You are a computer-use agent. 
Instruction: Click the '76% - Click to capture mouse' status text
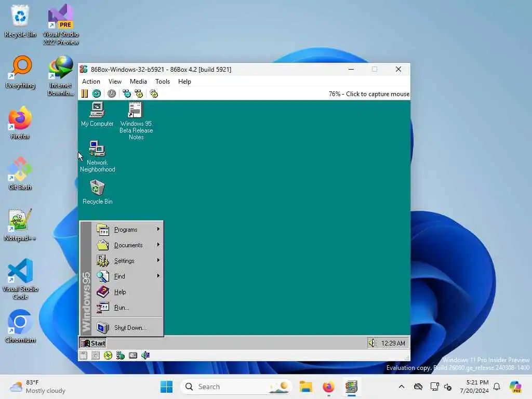coord(369,94)
